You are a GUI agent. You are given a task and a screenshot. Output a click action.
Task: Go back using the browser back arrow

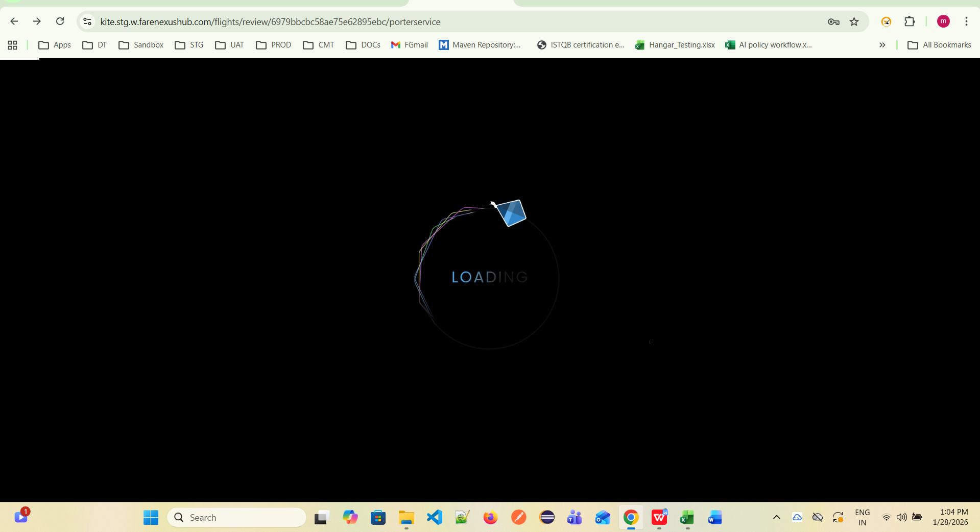pyautogui.click(x=14, y=21)
